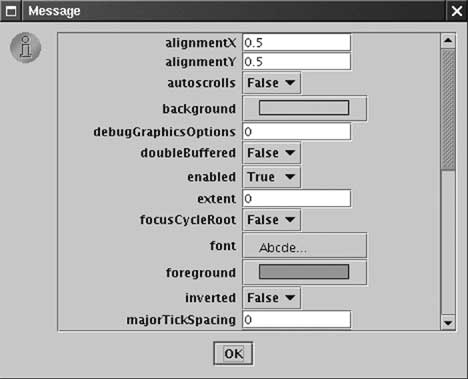
Task: Select the background color swatch
Action: pos(305,108)
